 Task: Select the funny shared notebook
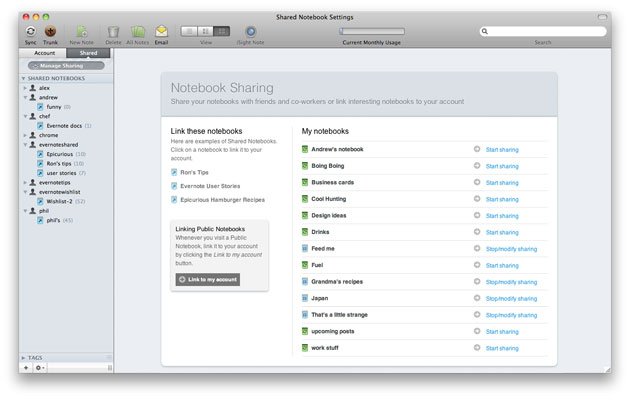coord(54,107)
